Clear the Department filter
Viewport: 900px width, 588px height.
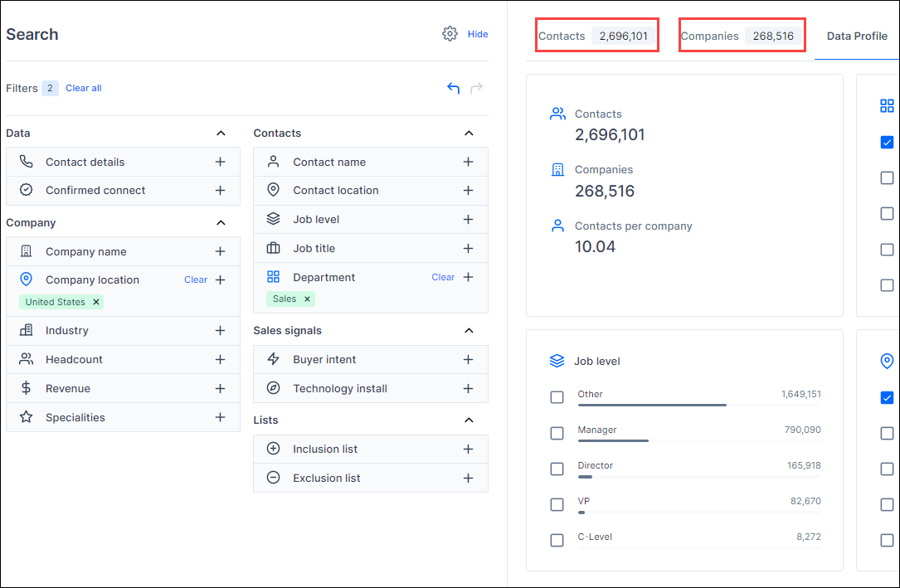443,277
